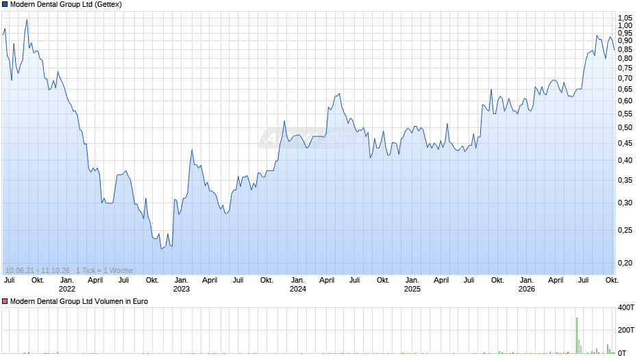The width and height of the screenshot is (644, 360).
Task: Click the 2025 year label on the time axis
Action: click(412, 289)
